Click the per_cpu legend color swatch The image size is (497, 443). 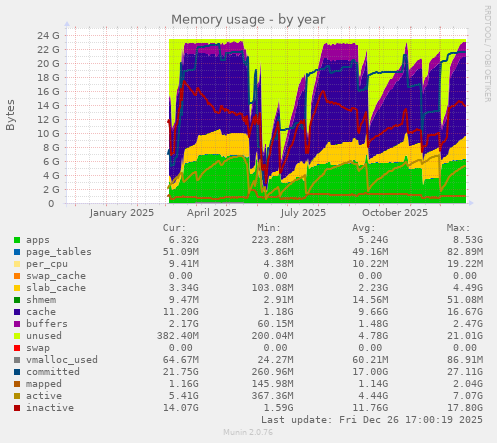[x=17, y=264]
